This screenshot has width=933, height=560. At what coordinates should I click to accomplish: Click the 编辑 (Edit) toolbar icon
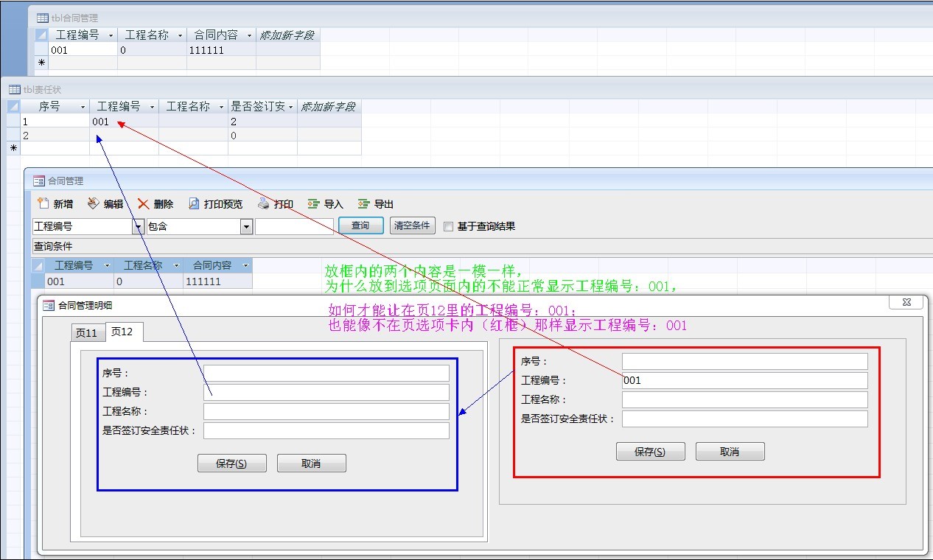[x=93, y=204]
